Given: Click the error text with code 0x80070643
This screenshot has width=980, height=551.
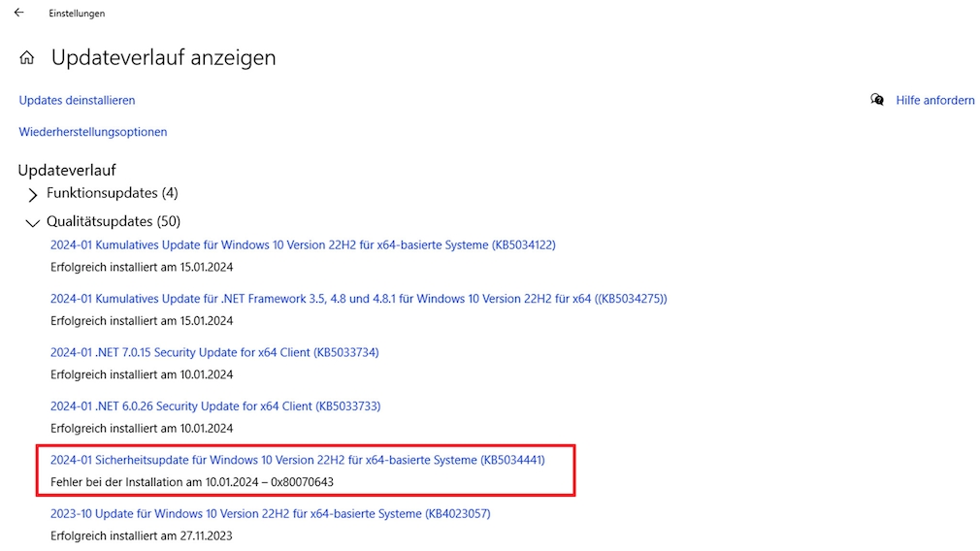Looking at the screenshot, I should pos(192,482).
